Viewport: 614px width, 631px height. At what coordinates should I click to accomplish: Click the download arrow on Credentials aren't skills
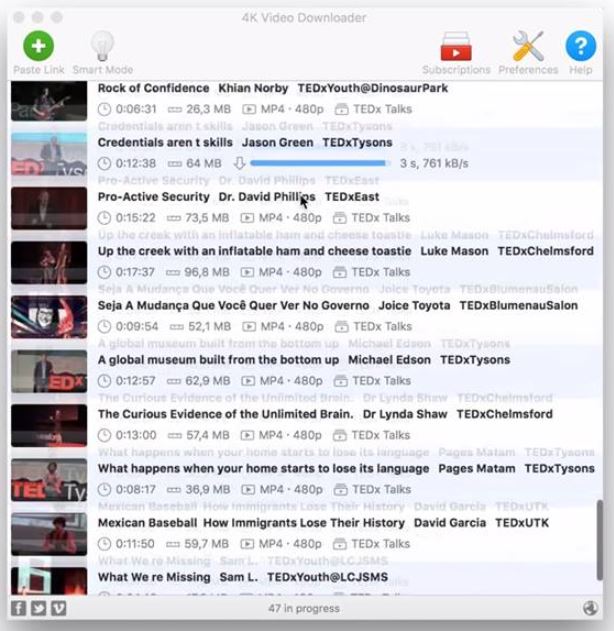pyautogui.click(x=239, y=163)
